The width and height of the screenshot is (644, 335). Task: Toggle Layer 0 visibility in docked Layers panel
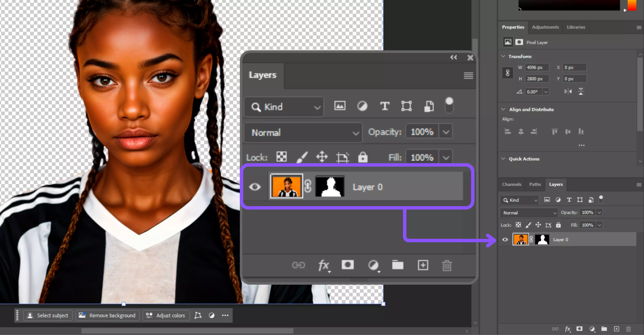coord(505,239)
